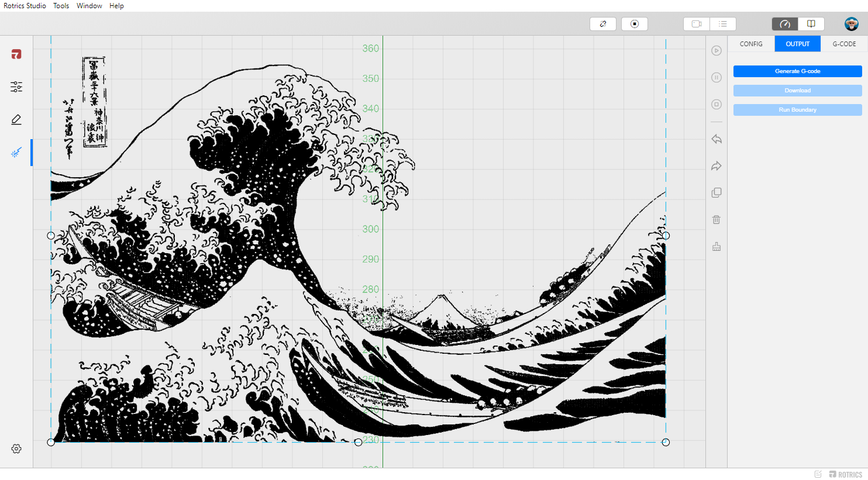868x480 pixels.
Task: Open the basic sliders control panel
Action: click(16, 87)
